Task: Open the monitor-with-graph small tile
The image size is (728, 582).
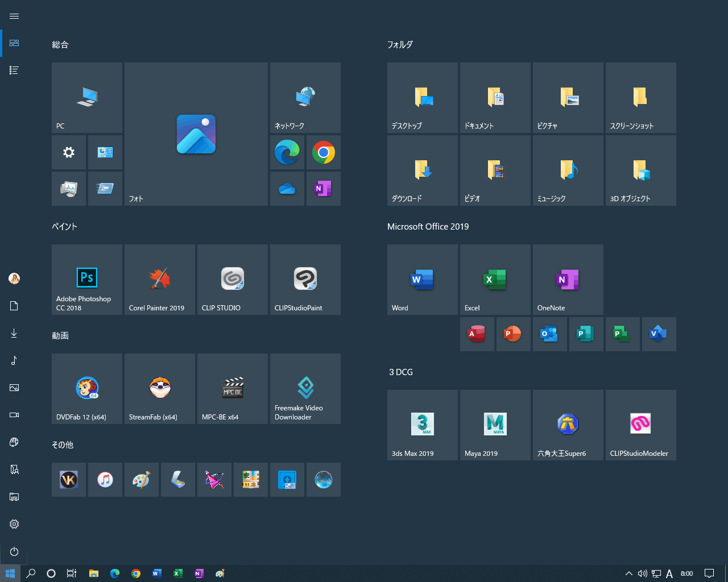Action: pyautogui.click(x=69, y=189)
